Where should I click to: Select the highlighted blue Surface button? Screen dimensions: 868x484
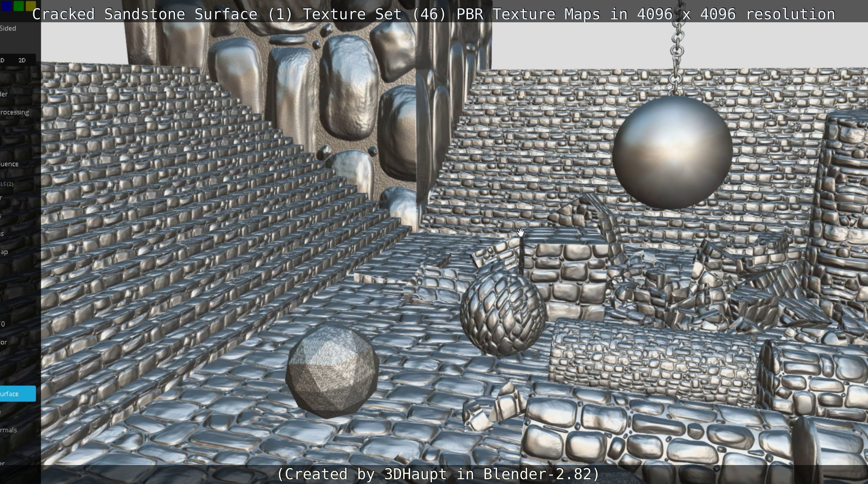click(17, 394)
